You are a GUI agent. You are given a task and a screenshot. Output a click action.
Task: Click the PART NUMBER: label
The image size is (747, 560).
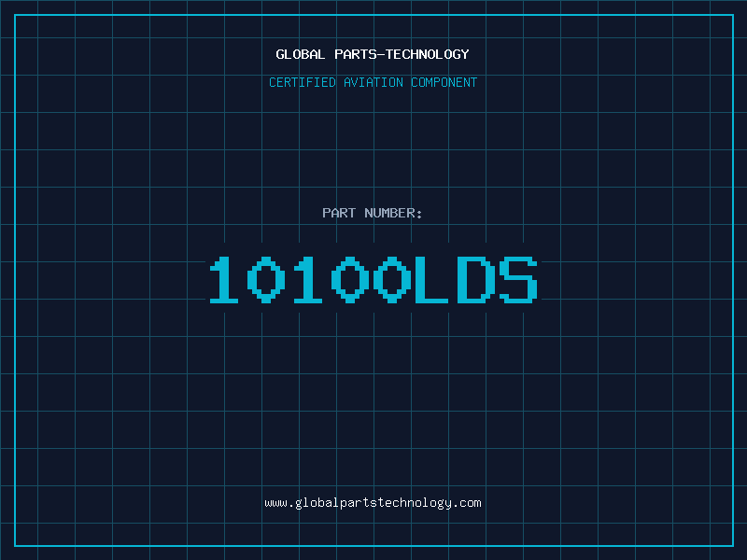[373, 213]
